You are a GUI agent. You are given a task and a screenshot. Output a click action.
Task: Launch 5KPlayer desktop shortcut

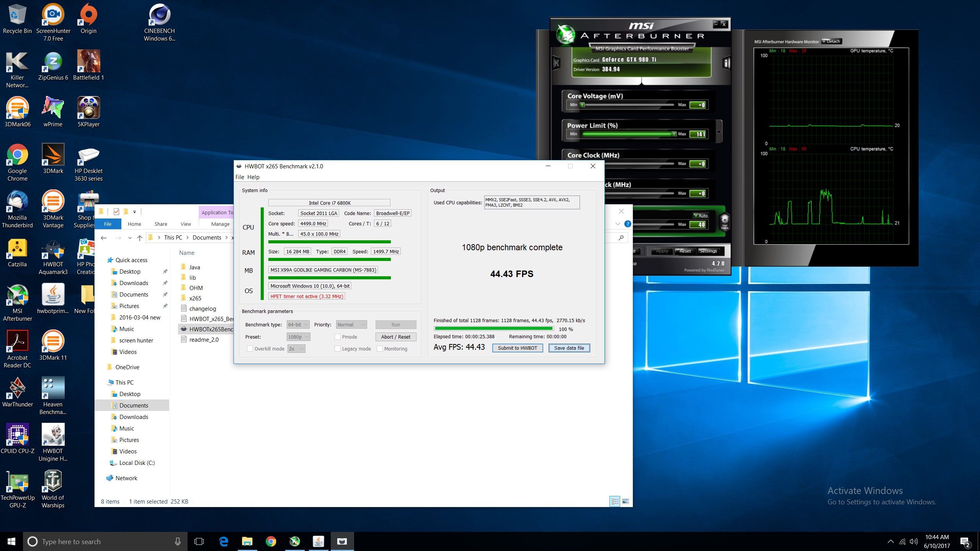[x=88, y=112]
